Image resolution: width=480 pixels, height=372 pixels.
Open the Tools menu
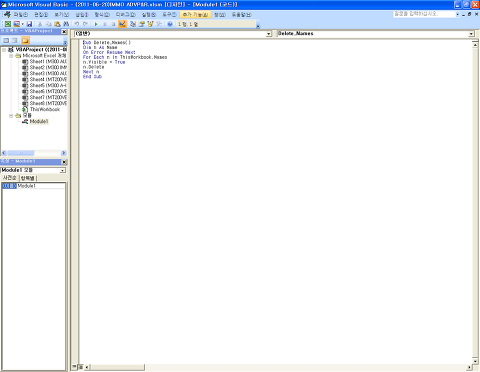click(169, 15)
